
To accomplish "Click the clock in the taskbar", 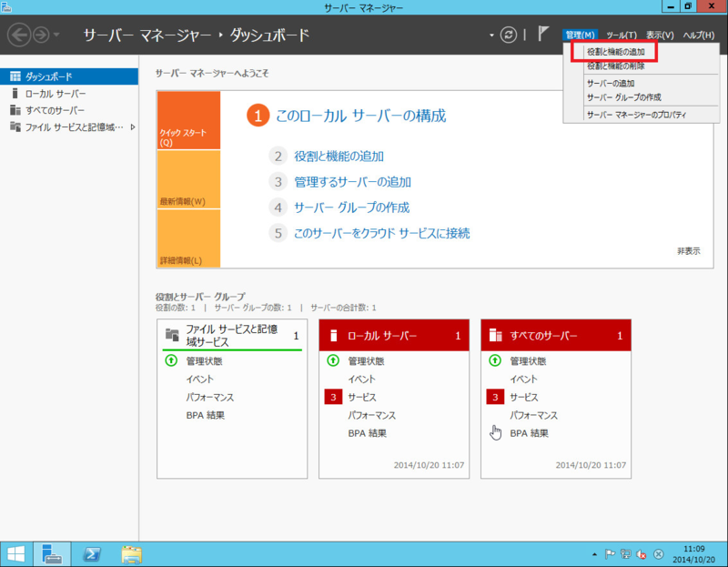I will [696, 552].
